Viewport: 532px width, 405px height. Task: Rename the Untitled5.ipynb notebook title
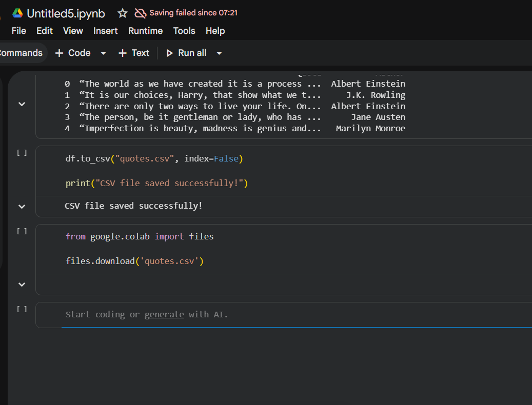tap(66, 13)
